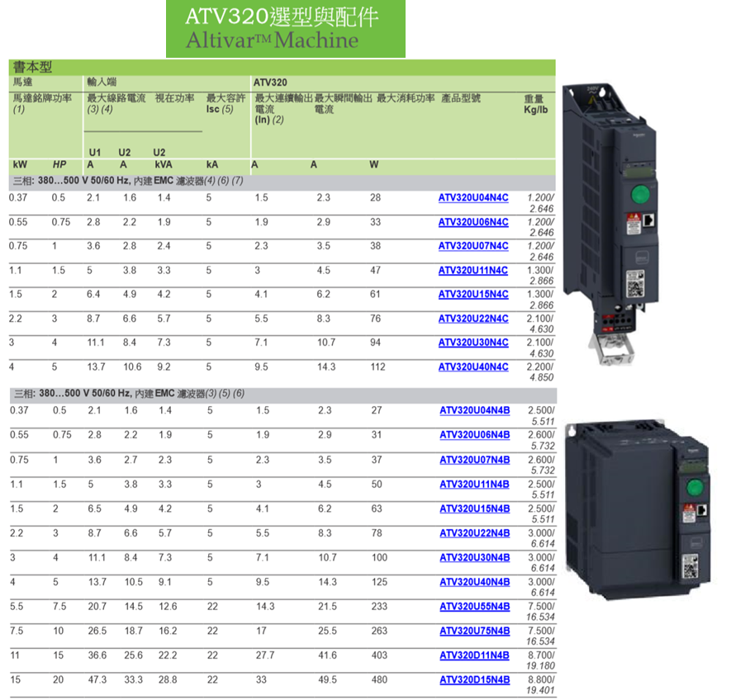Open the ATV320U30N4C link
The image size is (731, 700).
(473, 343)
